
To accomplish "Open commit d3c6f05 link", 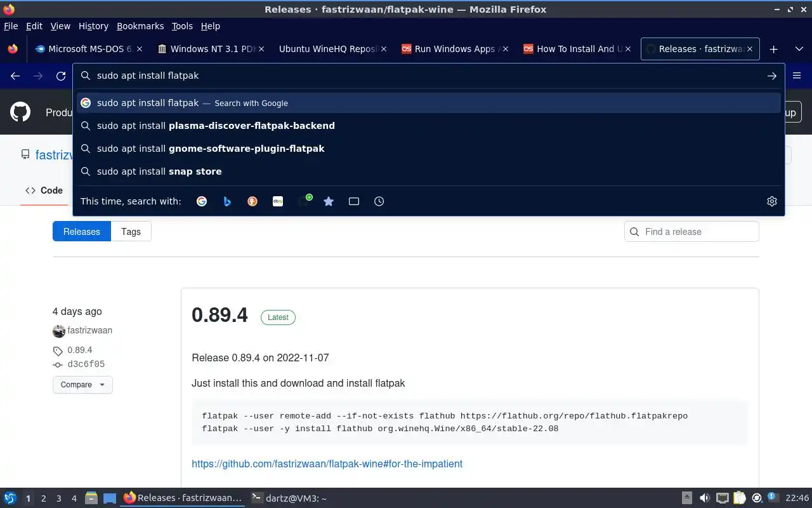I will pos(86,364).
